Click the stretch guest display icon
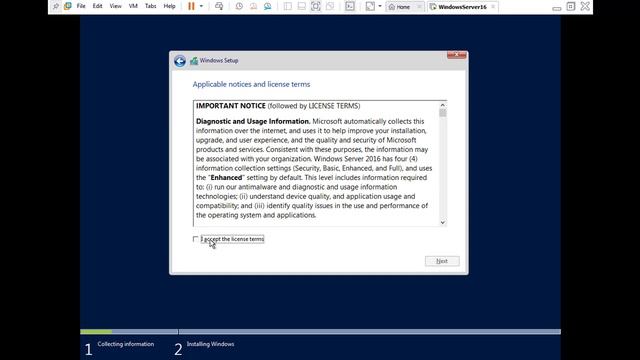This screenshot has height=360, width=640. click(x=370, y=6)
